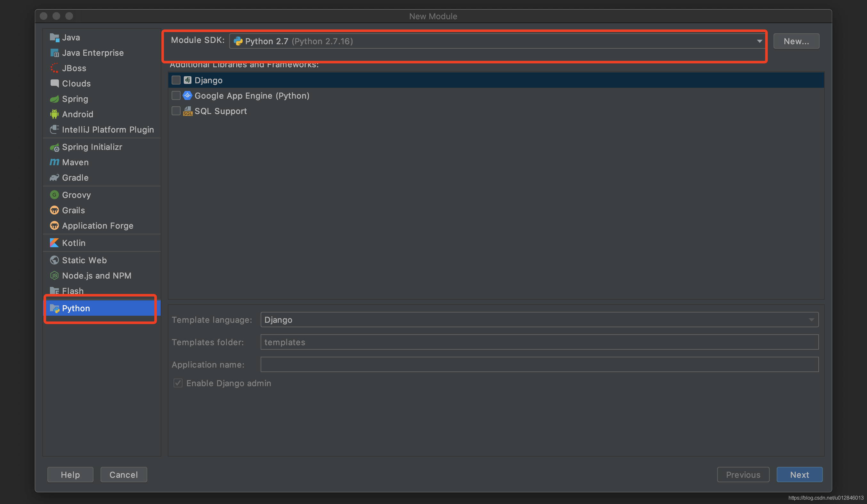Click the Help button
The height and width of the screenshot is (504, 867).
coord(70,475)
